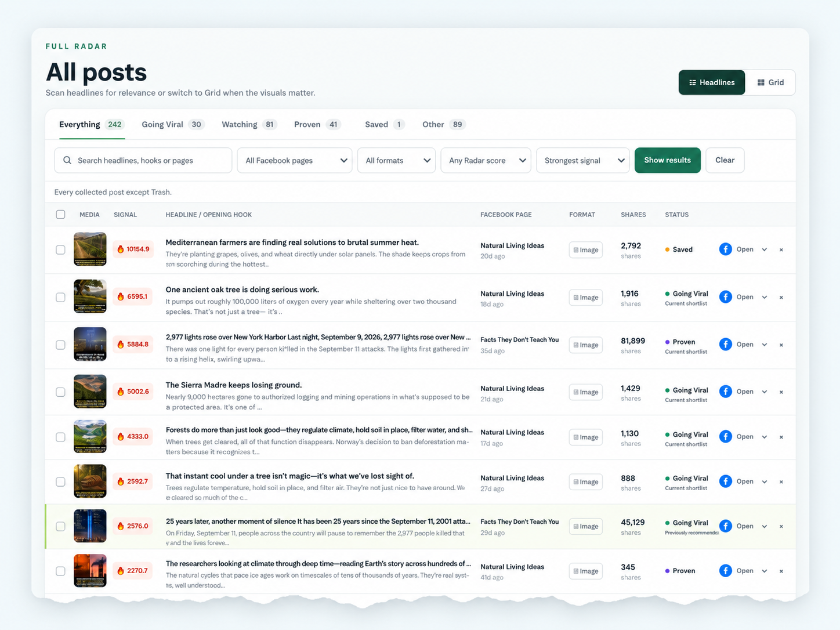Click the search headlines input field
840x630 pixels.
click(x=143, y=160)
